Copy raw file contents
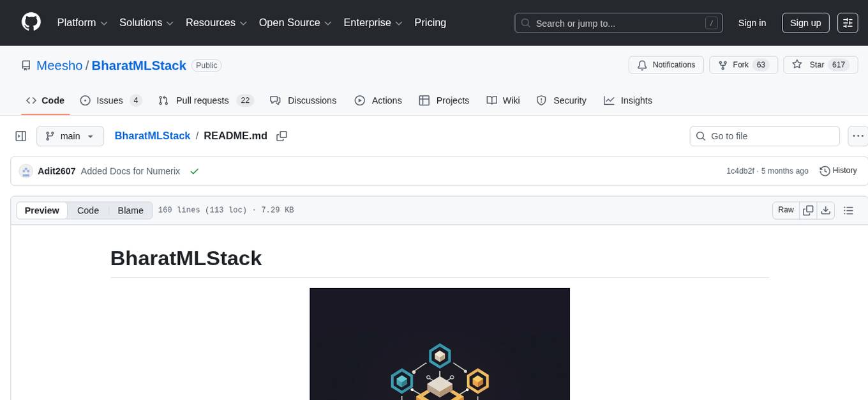Image resolution: width=868 pixels, height=400 pixels. [x=808, y=210]
